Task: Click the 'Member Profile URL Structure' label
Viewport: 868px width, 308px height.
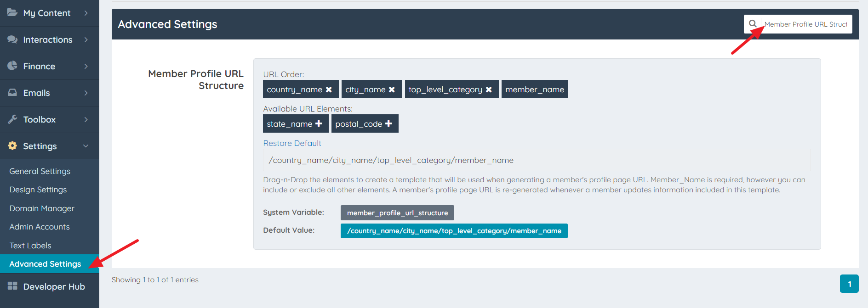Action: point(196,79)
